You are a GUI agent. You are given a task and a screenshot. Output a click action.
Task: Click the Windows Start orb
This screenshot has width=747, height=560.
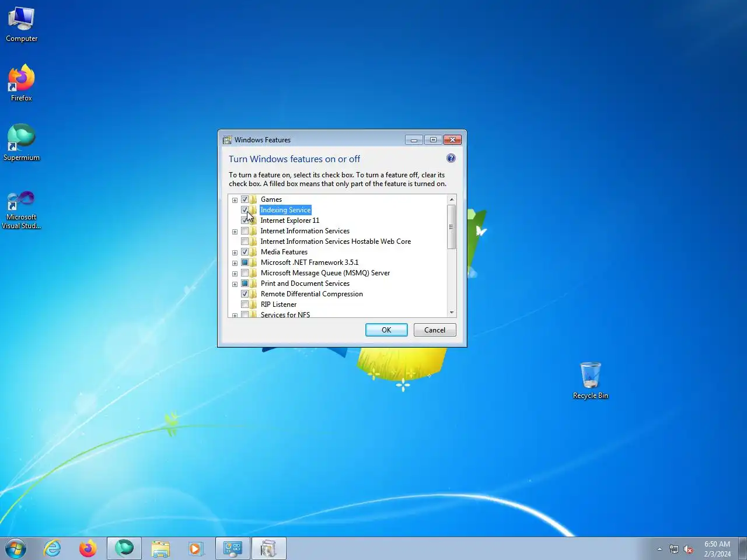[x=16, y=548]
